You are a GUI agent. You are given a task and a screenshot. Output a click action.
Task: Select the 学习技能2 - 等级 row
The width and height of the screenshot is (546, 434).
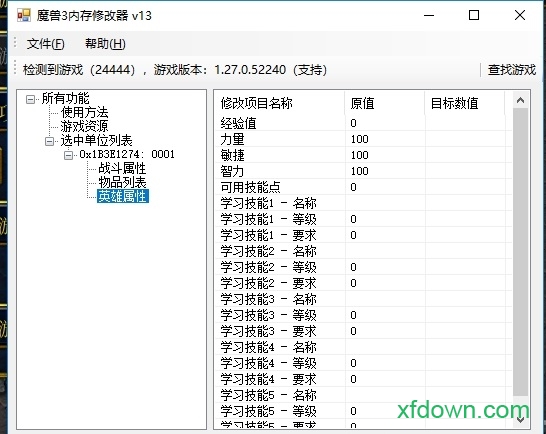364,267
